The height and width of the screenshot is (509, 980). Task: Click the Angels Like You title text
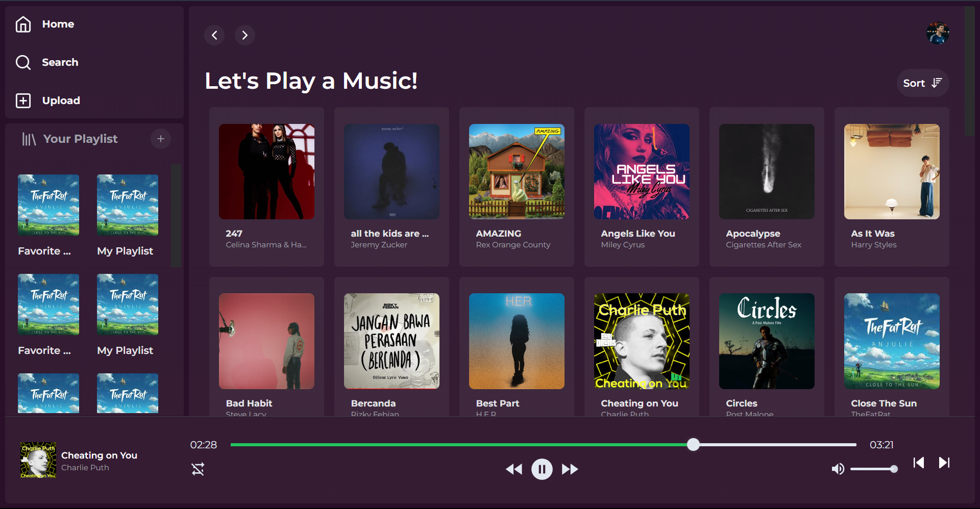[638, 233]
